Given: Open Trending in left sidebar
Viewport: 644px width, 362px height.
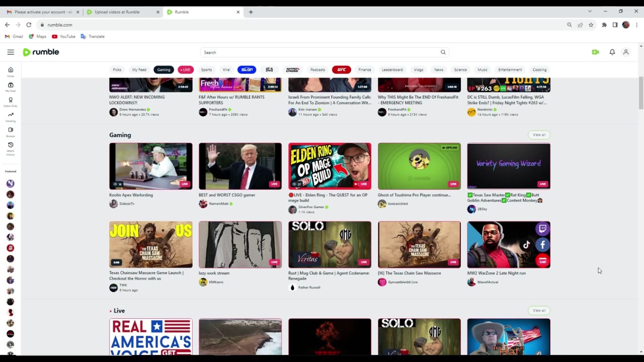Looking at the screenshot, I should (11, 117).
